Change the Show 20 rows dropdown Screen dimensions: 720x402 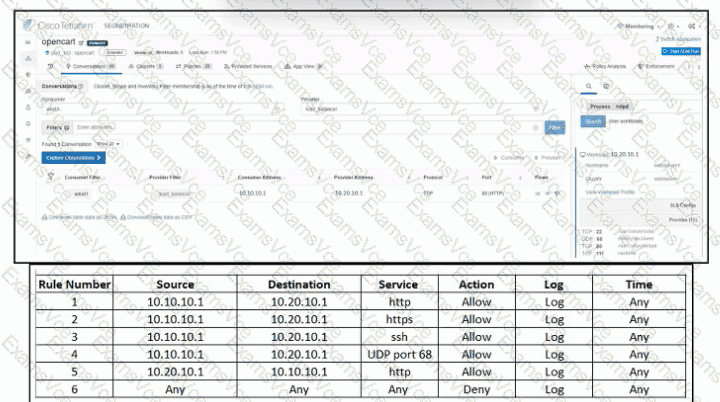(108, 144)
